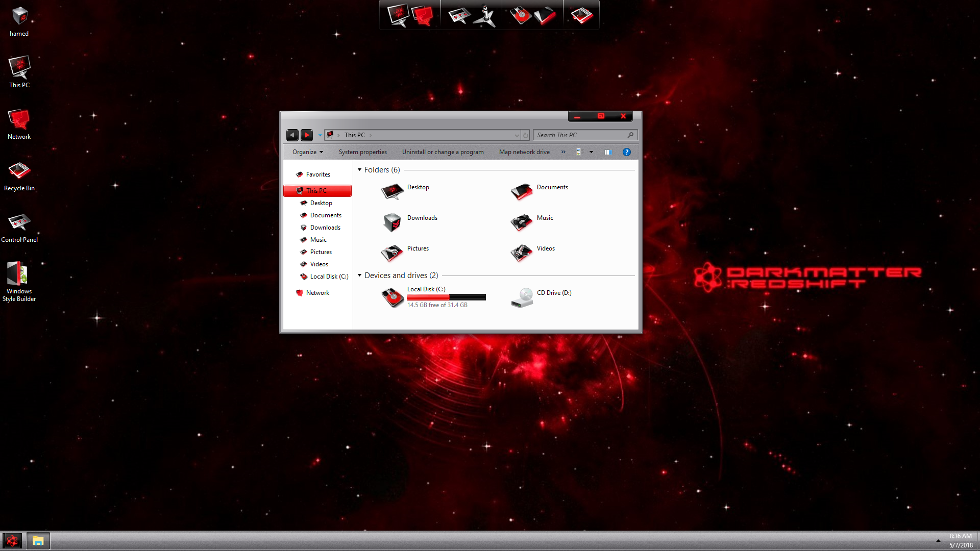Click Uninstall or change a program
Screen dimensions: 980x551
tap(443, 152)
